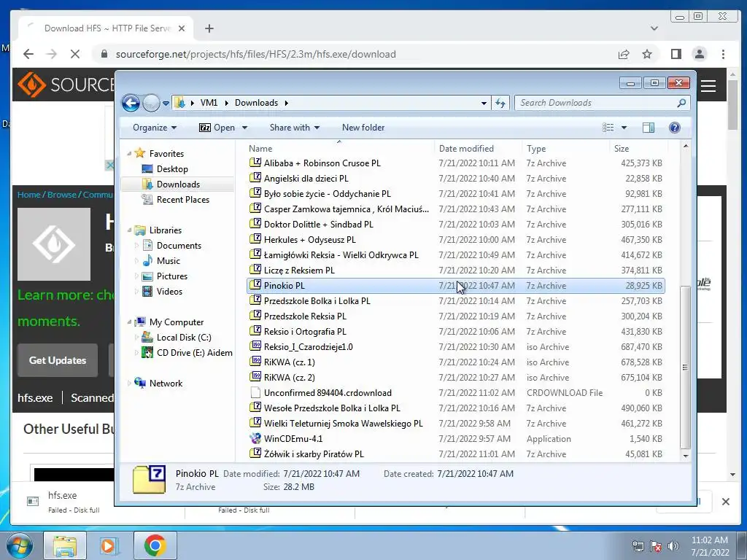Toggle the preview pane icon

click(649, 128)
